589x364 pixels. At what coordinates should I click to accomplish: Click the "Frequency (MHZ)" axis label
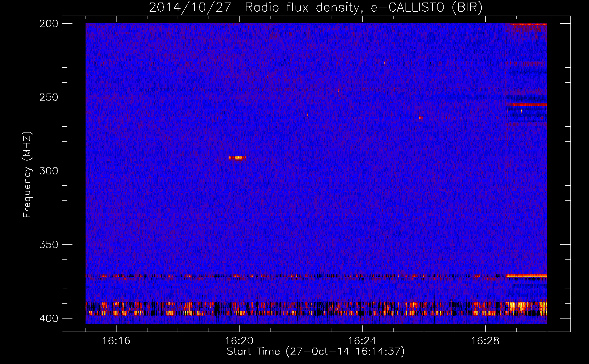click(x=27, y=175)
